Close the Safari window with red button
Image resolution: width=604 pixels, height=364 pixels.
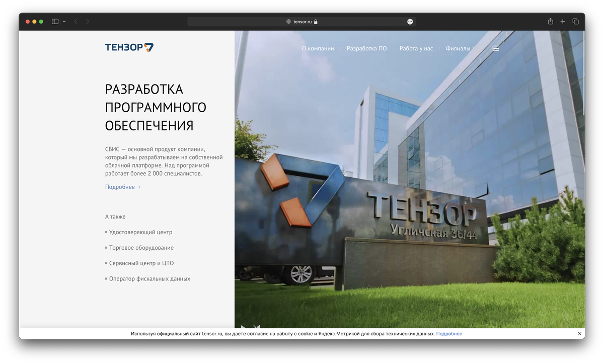27,22
